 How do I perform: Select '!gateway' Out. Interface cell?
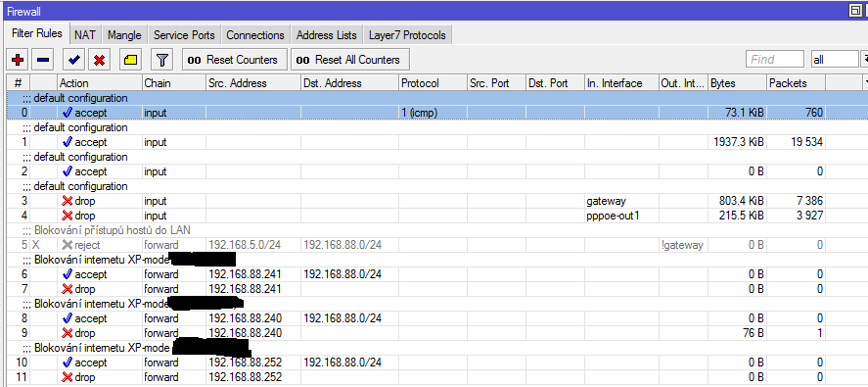coord(684,245)
